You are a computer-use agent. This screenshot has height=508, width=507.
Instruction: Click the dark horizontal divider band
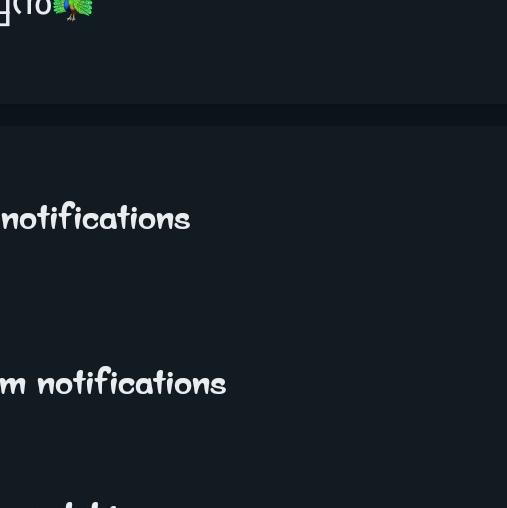pos(253,115)
